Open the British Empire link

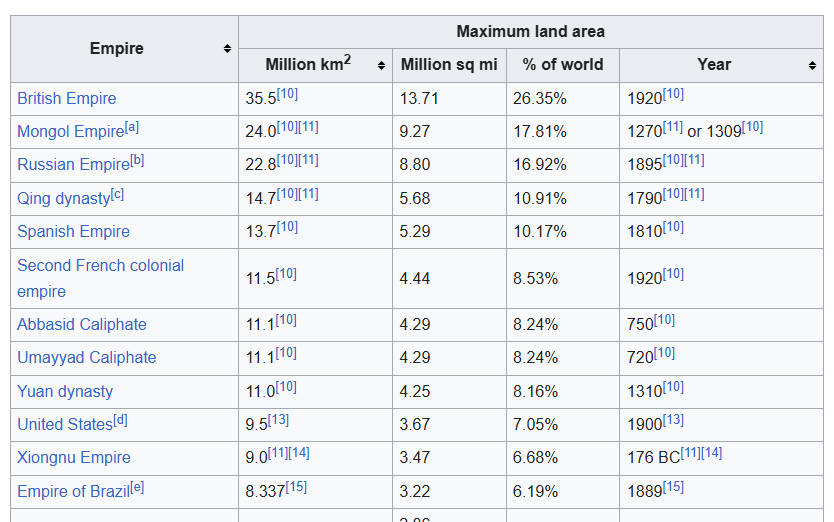[66, 98]
